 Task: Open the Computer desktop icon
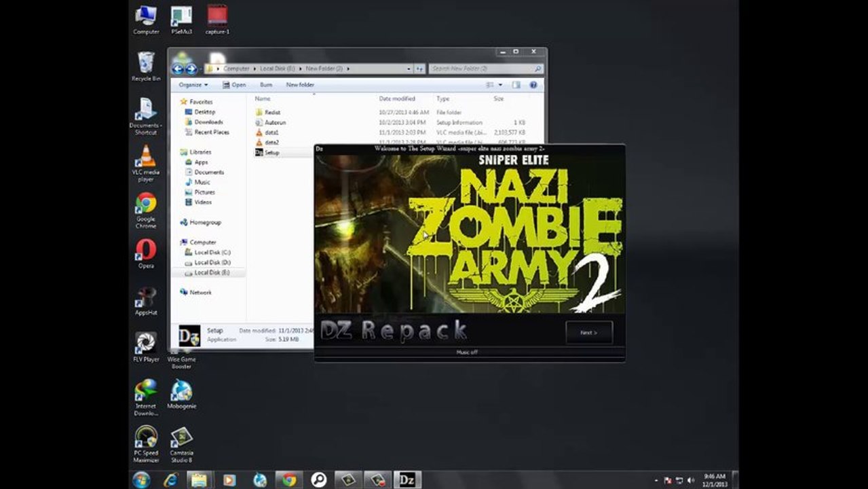click(146, 20)
